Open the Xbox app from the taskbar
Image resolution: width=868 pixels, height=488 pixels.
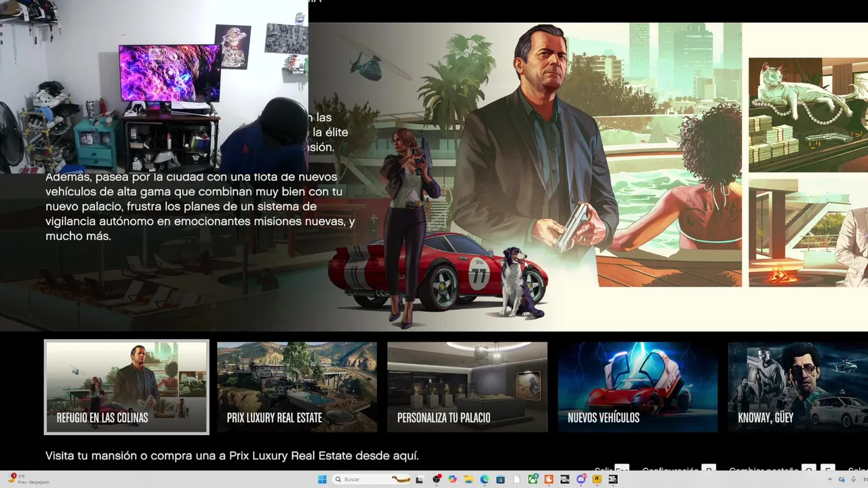tap(533, 479)
